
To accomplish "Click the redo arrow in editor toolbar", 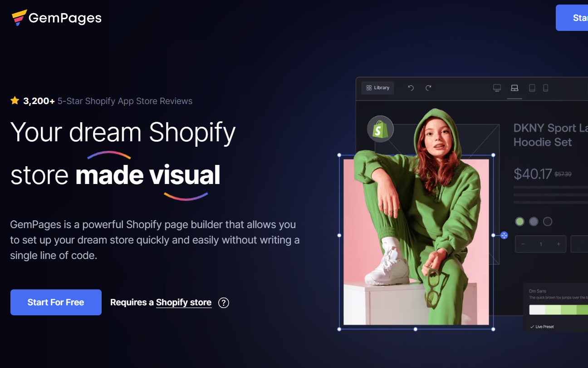I will tap(428, 88).
